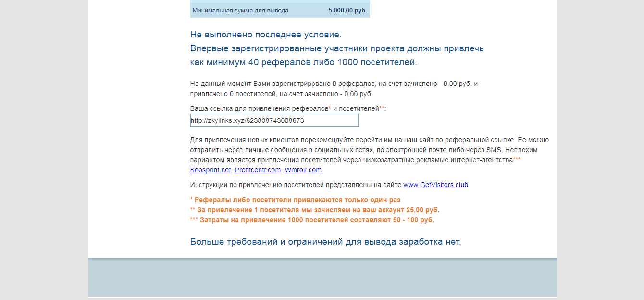Click the orange note 'Рефералы либо посетители привлекаются'

295,200
